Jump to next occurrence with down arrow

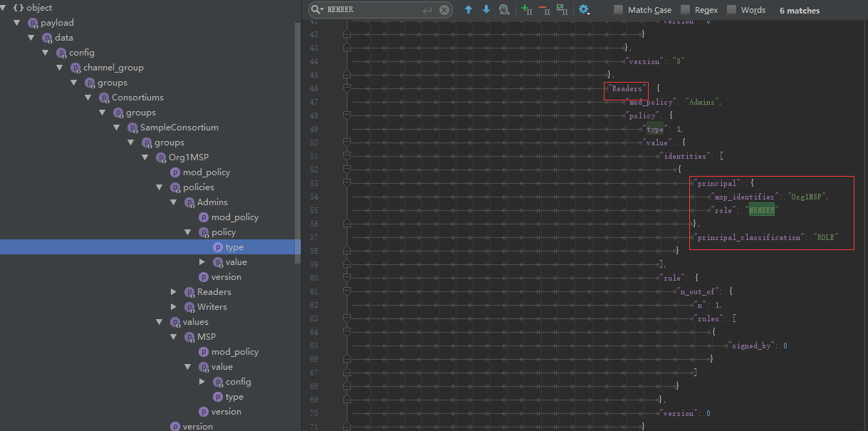[486, 10]
